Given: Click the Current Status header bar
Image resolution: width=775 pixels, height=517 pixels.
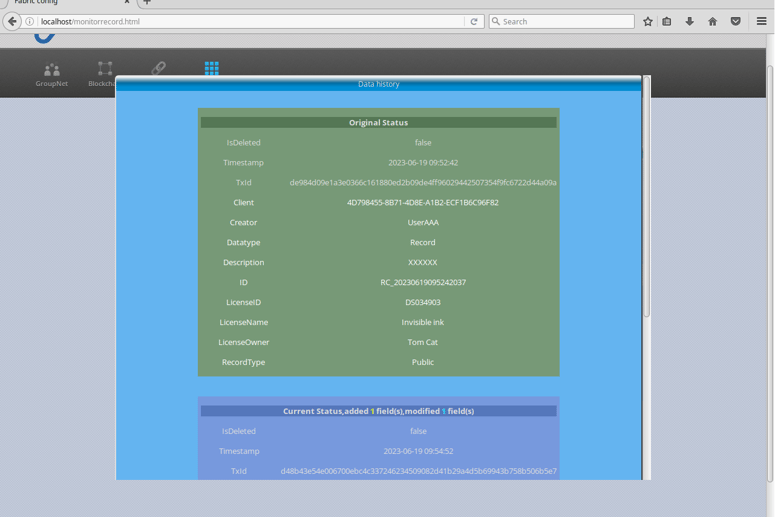Looking at the screenshot, I should [x=379, y=411].
